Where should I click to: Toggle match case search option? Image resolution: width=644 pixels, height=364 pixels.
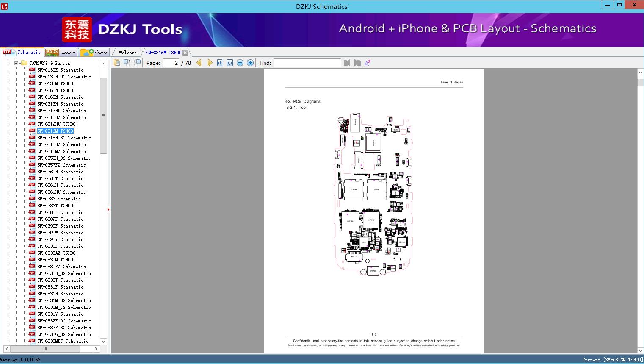coord(368,63)
